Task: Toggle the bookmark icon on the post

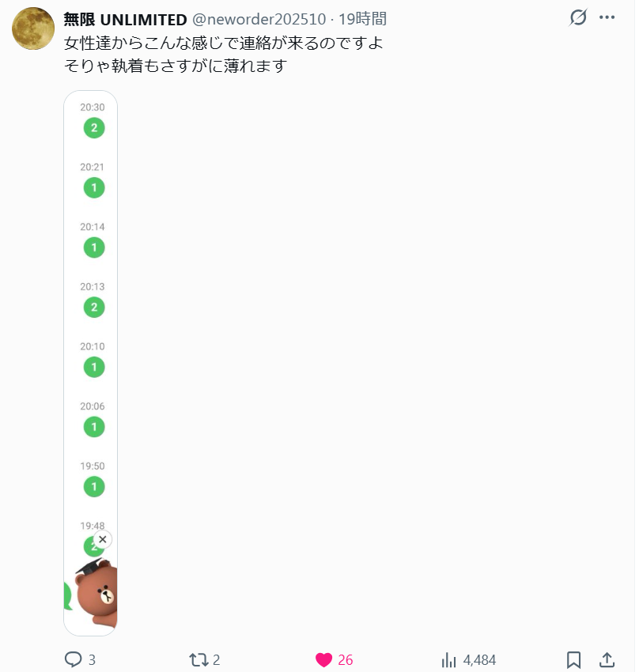Action: pos(574,659)
